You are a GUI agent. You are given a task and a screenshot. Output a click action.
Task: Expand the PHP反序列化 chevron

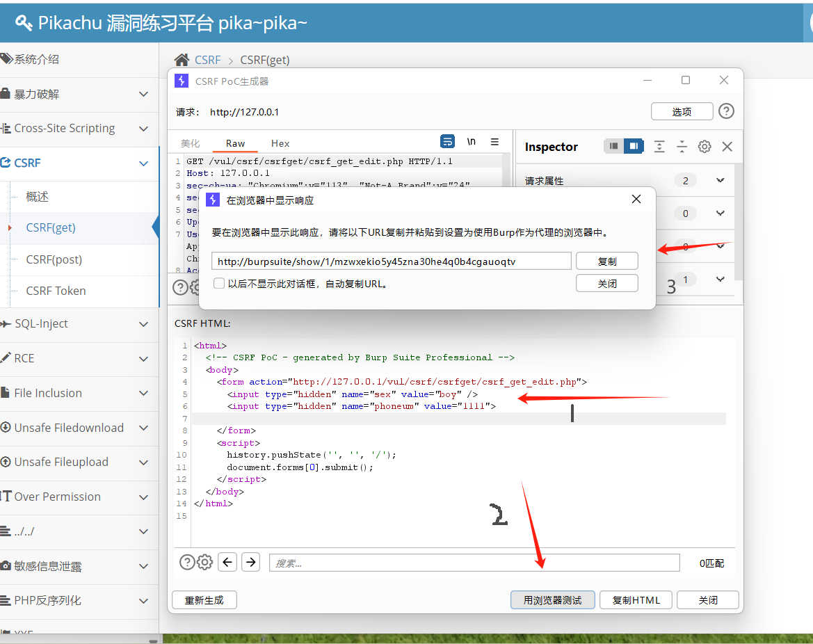coord(144,601)
